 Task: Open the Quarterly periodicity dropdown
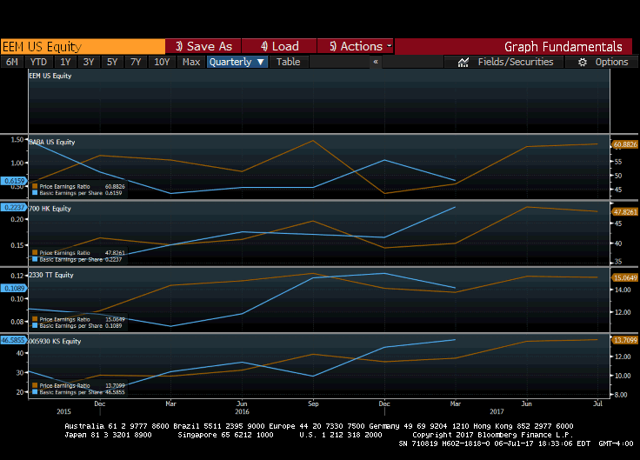(x=237, y=62)
